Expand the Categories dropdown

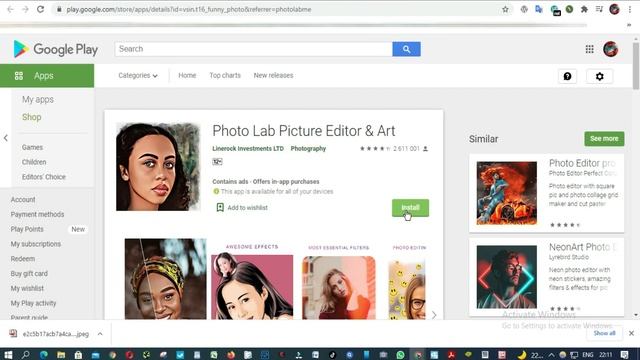(x=138, y=76)
